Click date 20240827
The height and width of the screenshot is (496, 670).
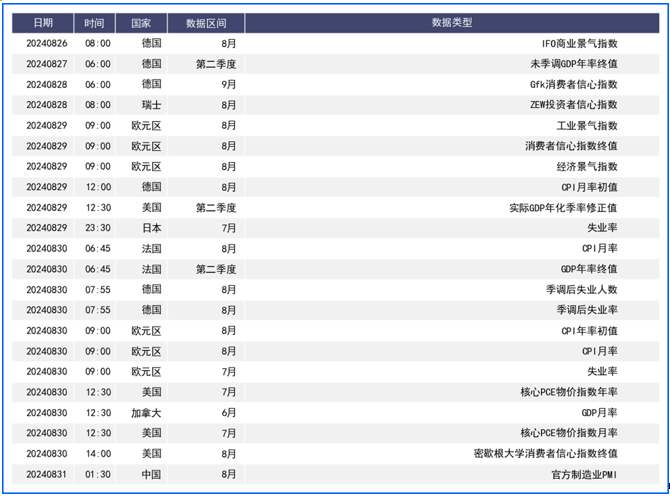click(47, 64)
